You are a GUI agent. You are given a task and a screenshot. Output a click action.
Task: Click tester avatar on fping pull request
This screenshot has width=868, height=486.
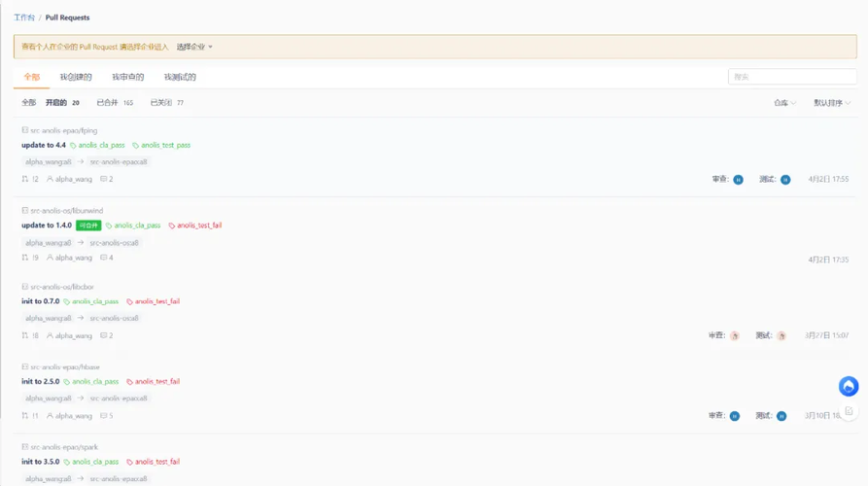[x=785, y=180]
